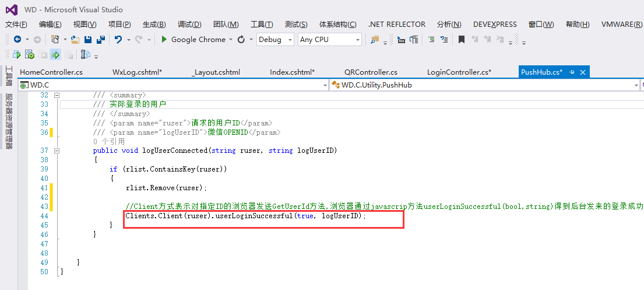Open dropdown arrow beside Redo
This screenshot has height=290, width=644.
click(149, 40)
